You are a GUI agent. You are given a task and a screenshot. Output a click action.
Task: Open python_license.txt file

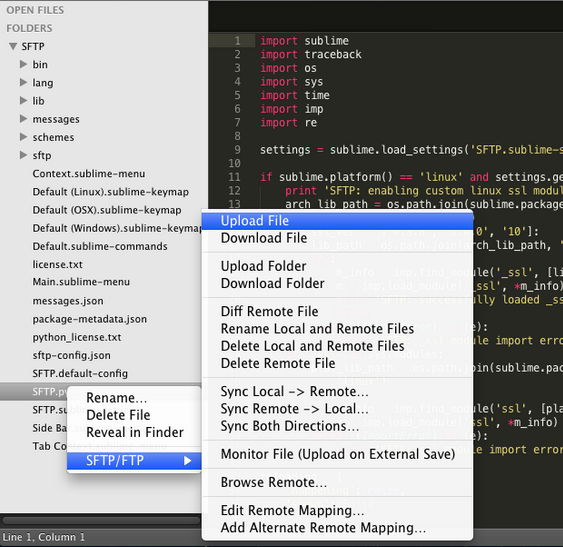(77, 337)
